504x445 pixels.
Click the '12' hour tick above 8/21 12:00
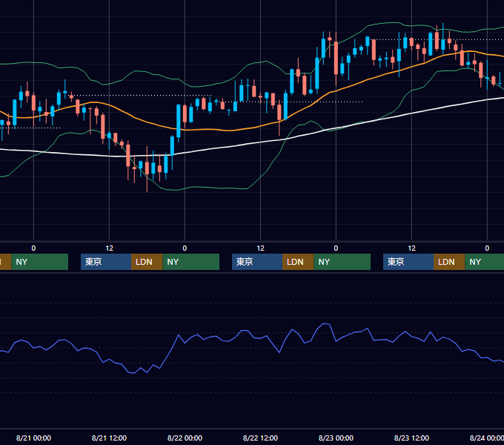click(x=109, y=248)
